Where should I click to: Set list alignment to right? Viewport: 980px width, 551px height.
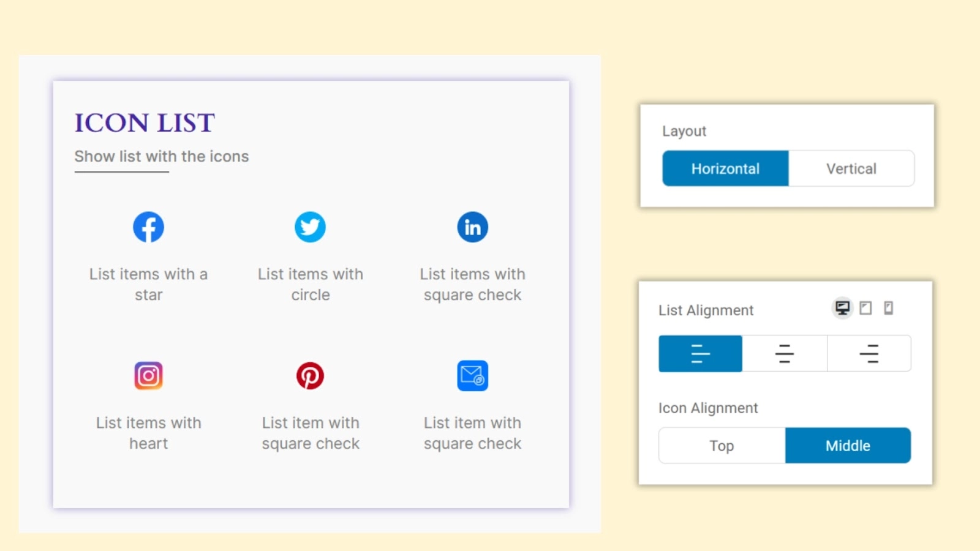[x=869, y=353]
